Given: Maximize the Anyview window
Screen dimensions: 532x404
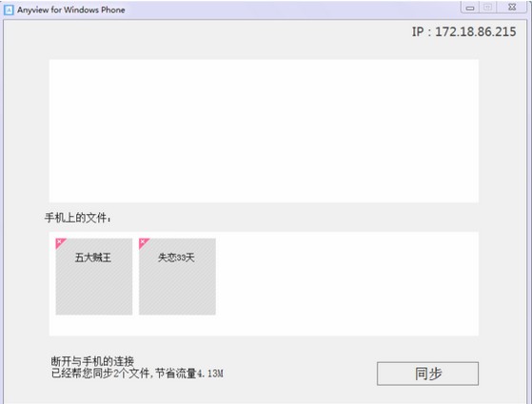Looking at the screenshot, I should [487, 8].
